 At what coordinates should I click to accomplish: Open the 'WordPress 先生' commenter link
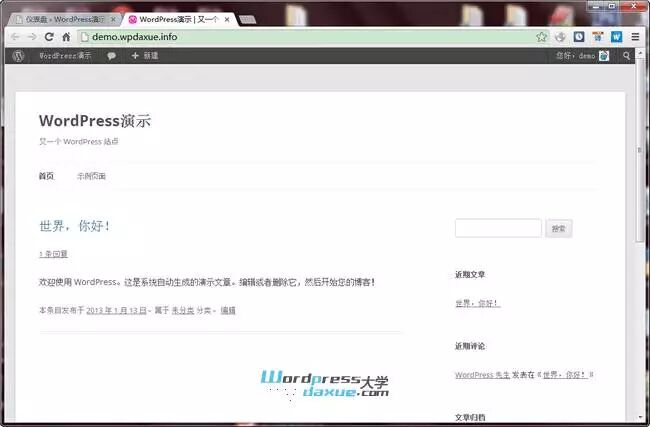(x=483, y=375)
